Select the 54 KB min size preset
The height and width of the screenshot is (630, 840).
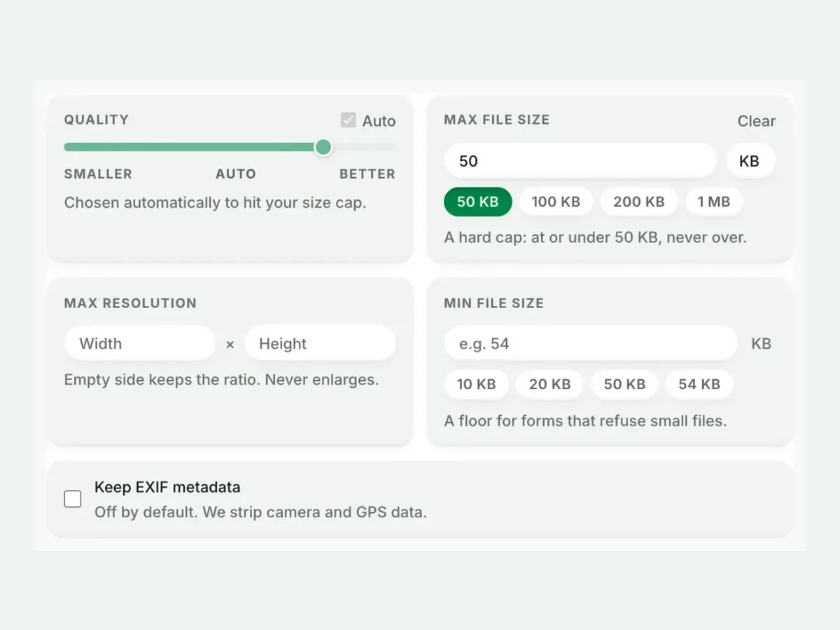(x=699, y=384)
